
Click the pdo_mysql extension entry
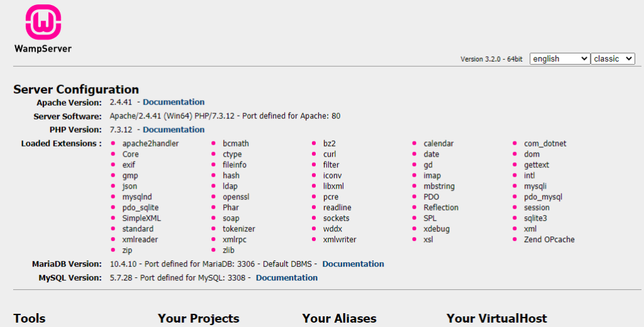point(543,197)
